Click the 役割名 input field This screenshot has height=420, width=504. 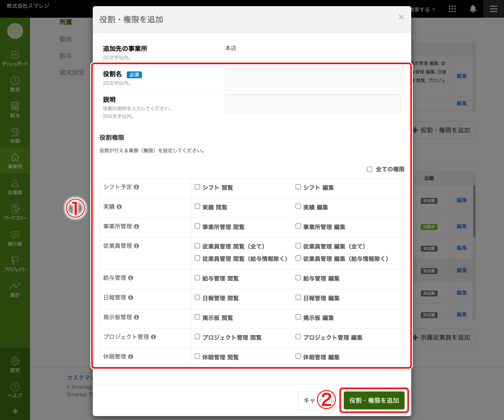[x=313, y=78]
